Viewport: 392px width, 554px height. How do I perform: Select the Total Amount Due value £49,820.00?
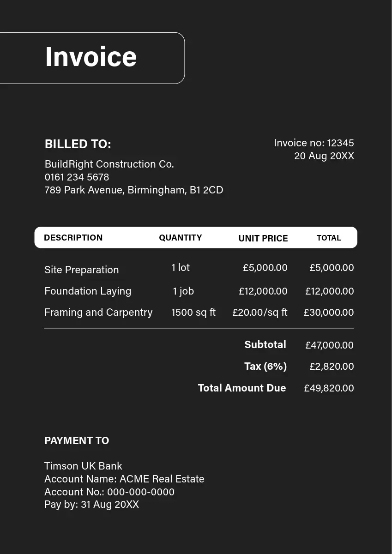pos(329,388)
